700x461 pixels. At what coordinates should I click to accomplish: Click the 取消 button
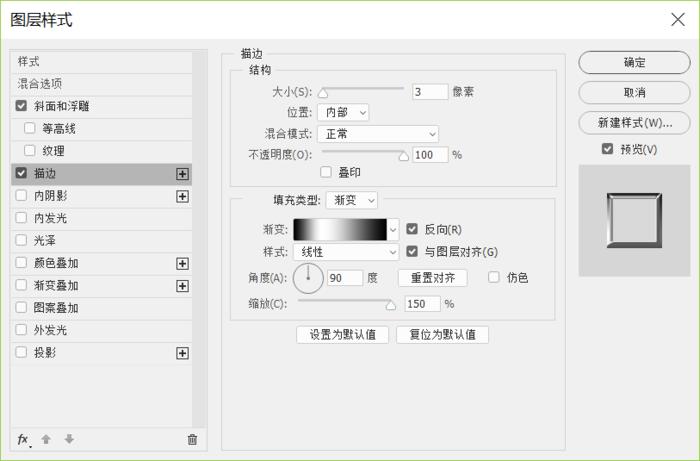[634, 92]
